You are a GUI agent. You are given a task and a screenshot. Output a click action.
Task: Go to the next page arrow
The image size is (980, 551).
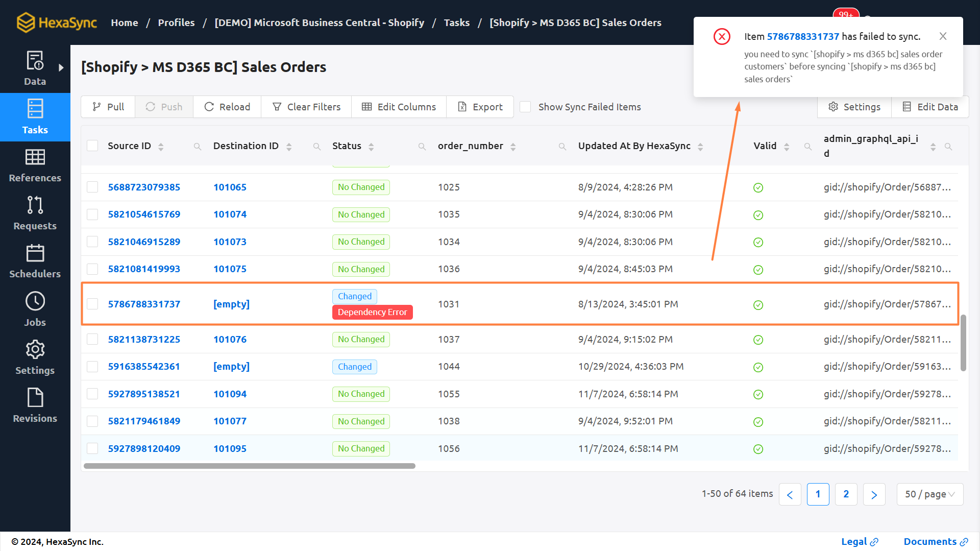874,494
